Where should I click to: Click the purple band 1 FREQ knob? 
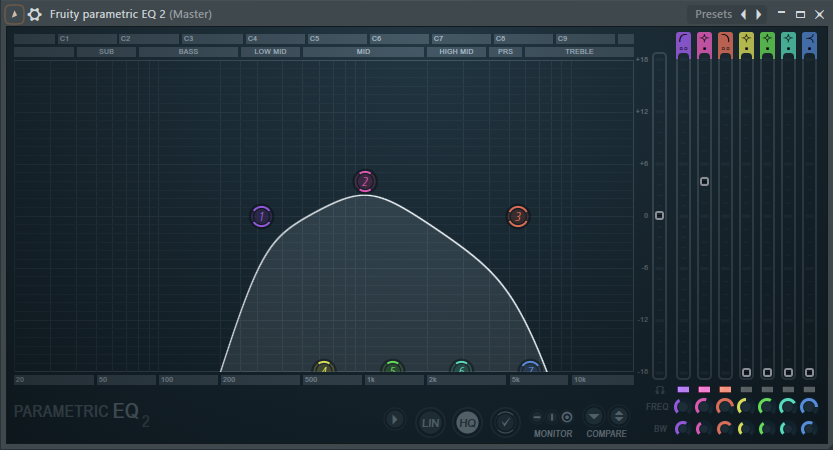click(683, 406)
